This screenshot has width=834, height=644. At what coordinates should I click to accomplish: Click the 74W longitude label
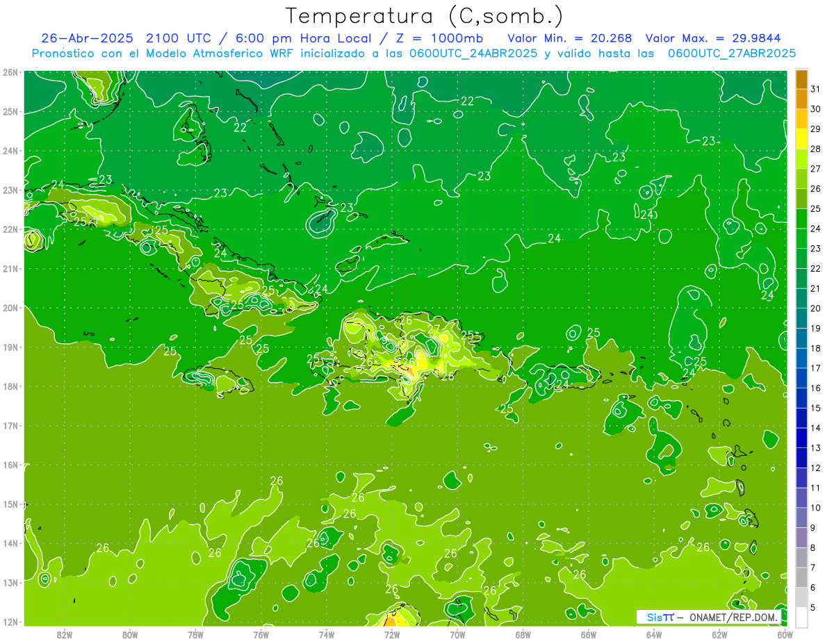point(327,634)
